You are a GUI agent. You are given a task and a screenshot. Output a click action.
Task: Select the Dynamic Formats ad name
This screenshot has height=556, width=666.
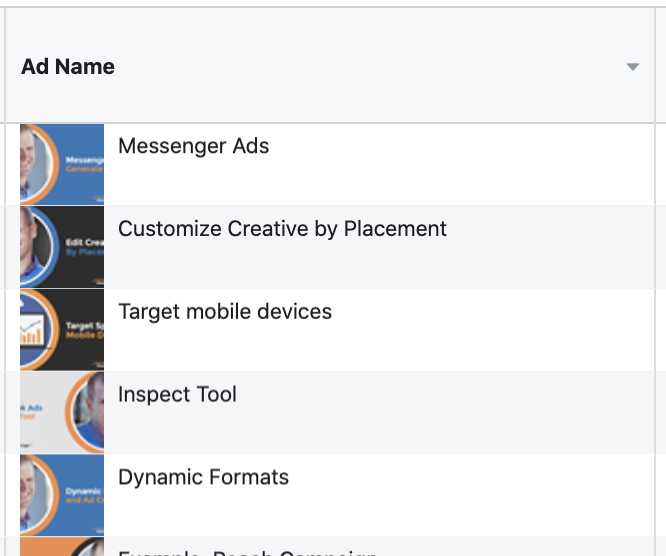(x=203, y=477)
